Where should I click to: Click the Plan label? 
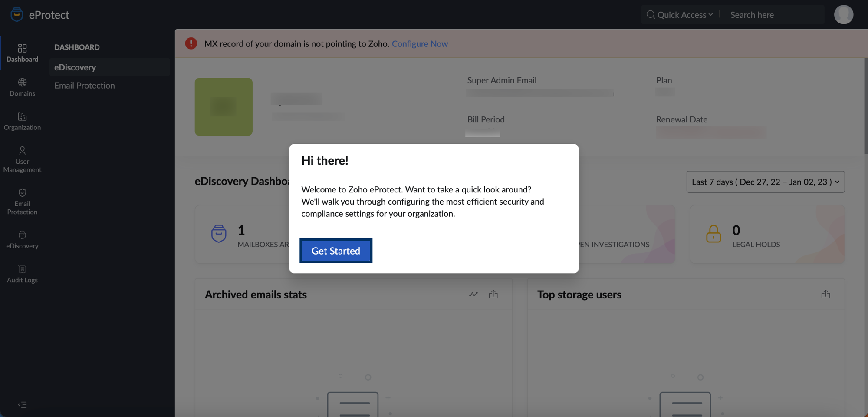pos(664,80)
